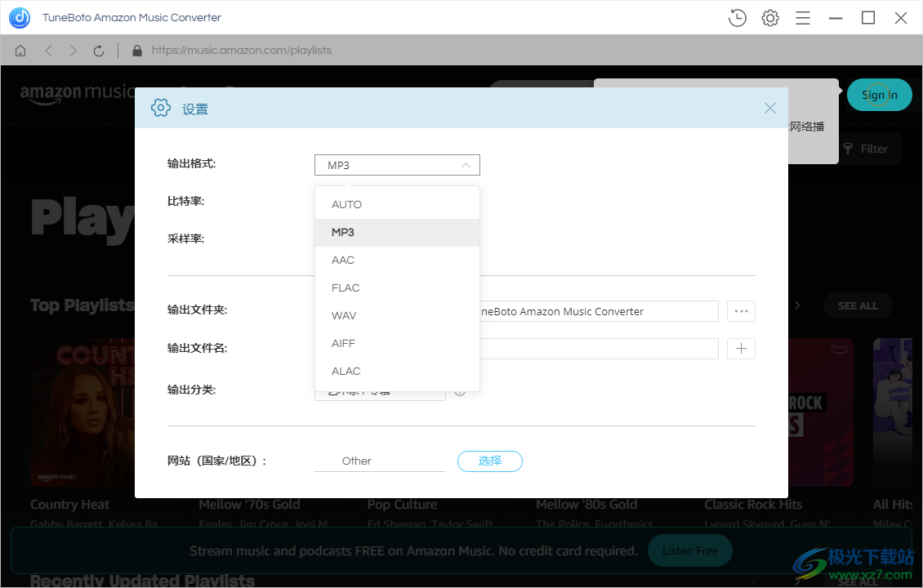Click info icon next to output classification
This screenshot has width=923, height=588.
[x=460, y=391]
